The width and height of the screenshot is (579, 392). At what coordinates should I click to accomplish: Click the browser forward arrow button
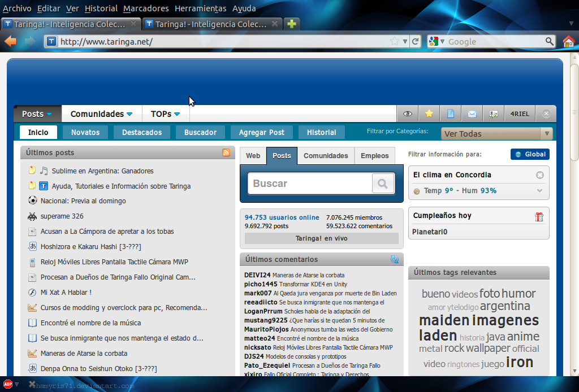pyautogui.click(x=29, y=41)
